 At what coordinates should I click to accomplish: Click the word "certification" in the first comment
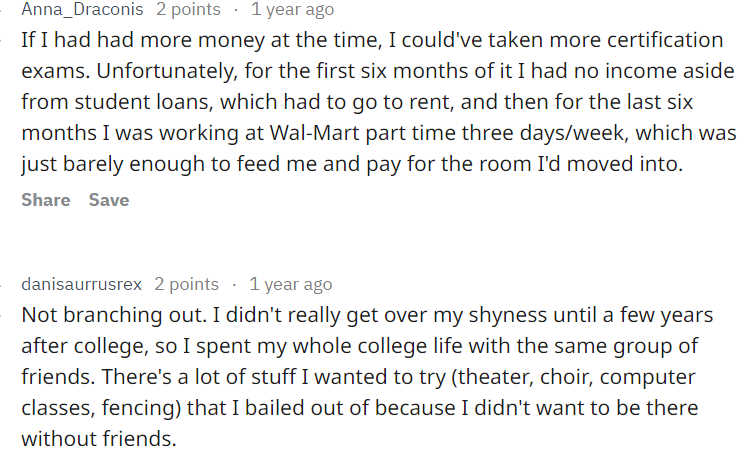coord(665,41)
